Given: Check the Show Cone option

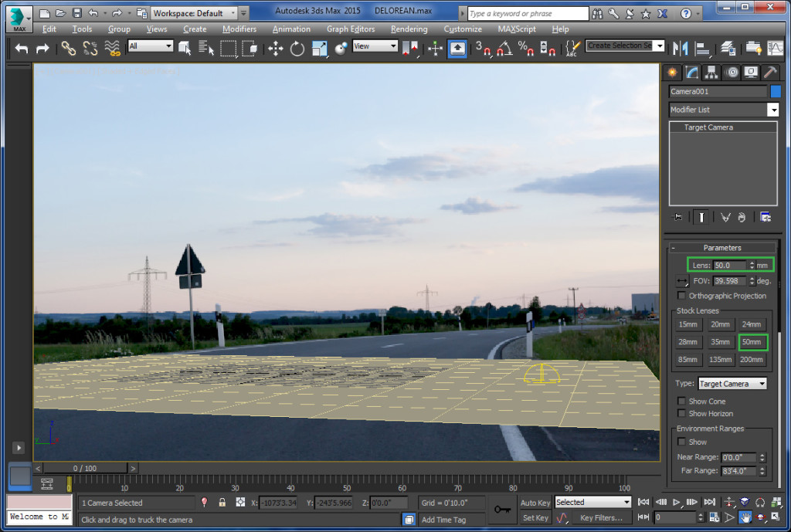Looking at the screenshot, I should [x=680, y=401].
